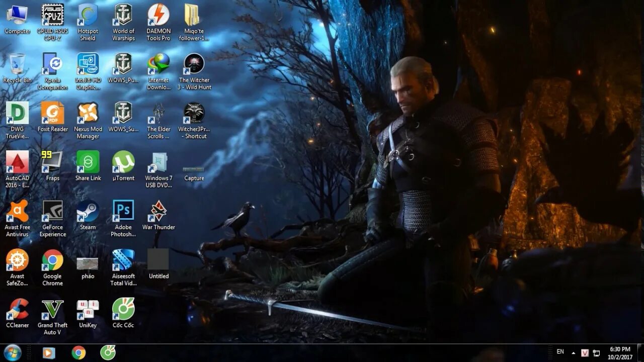This screenshot has width=644, height=362.
Task: Launch µTorrent from desktop
Action: 123,166
